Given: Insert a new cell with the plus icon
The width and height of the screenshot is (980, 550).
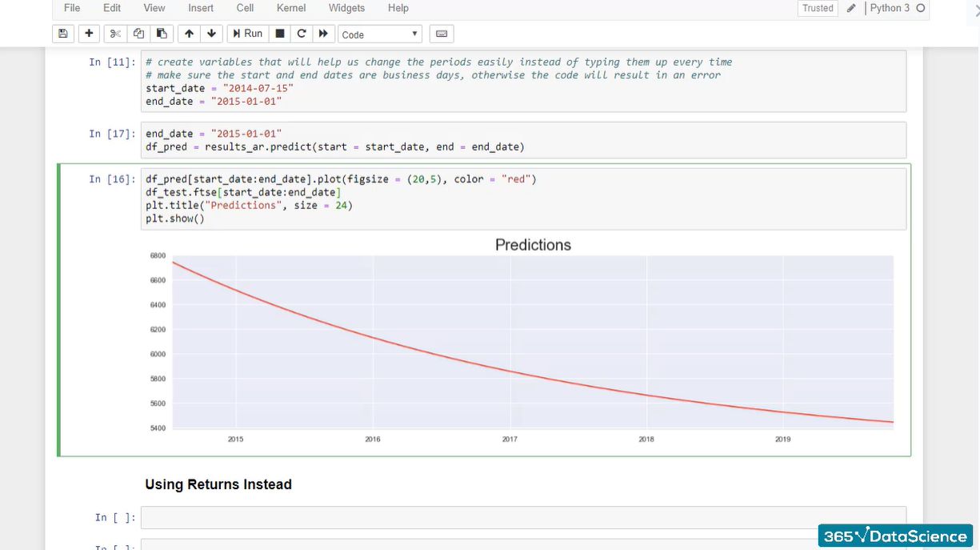Looking at the screenshot, I should [x=89, y=34].
